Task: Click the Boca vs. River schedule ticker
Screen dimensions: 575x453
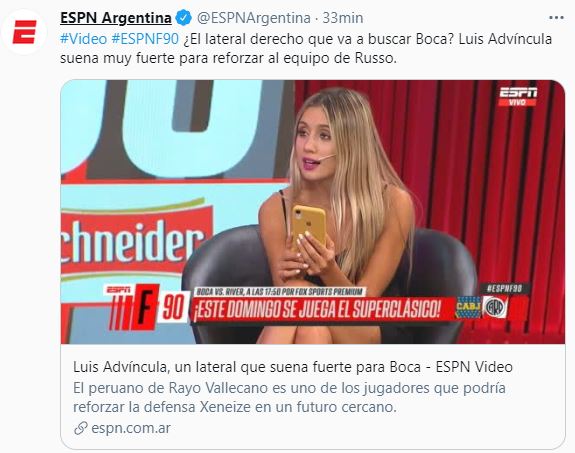Action: tap(280, 292)
